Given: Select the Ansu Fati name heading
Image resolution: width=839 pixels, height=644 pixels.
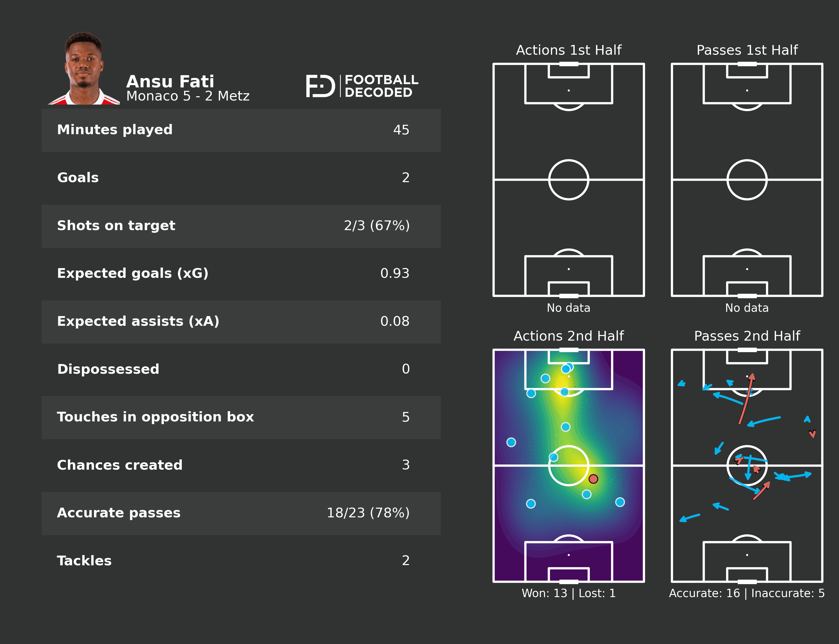Looking at the screenshot, I should click(170, 81).
